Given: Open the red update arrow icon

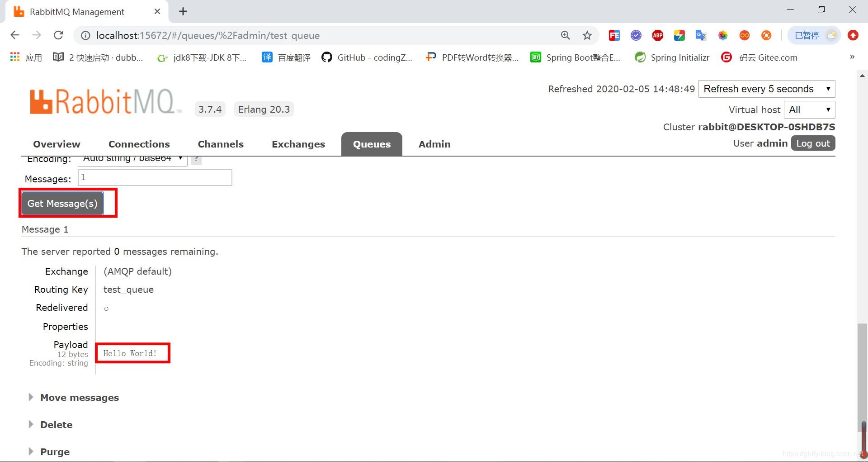Looking at the screenshot, I should [x=853, y=35].
